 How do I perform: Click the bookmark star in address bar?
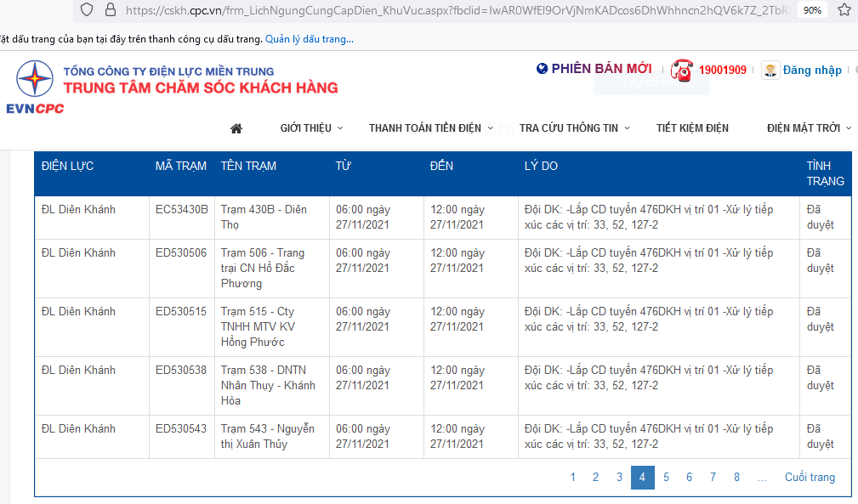click(x=843, y=10)
